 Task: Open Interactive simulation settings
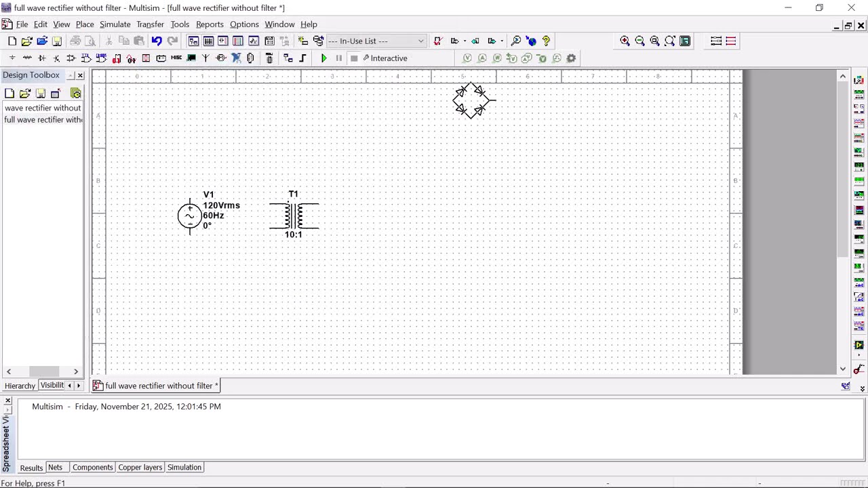click(x=385, y=58)
